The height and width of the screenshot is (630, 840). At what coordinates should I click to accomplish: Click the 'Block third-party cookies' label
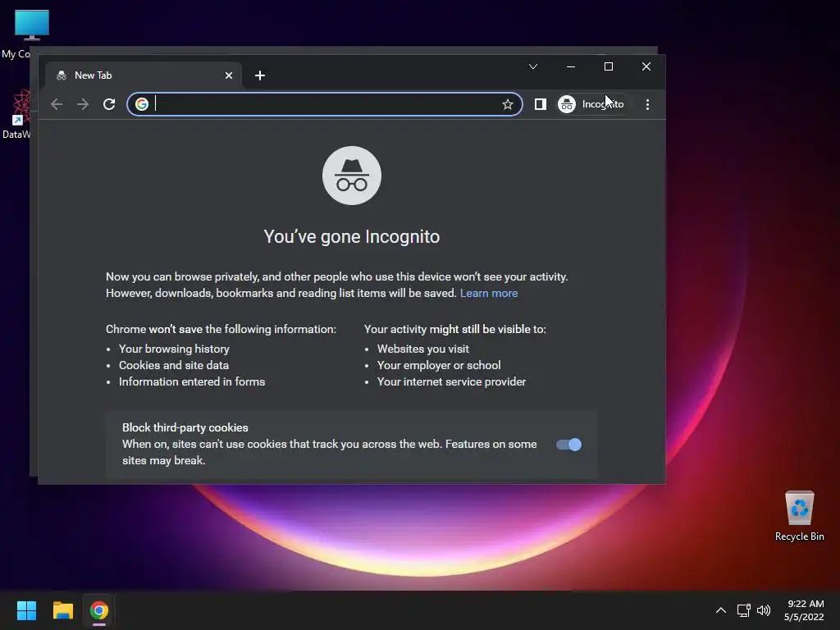(185, 427)
